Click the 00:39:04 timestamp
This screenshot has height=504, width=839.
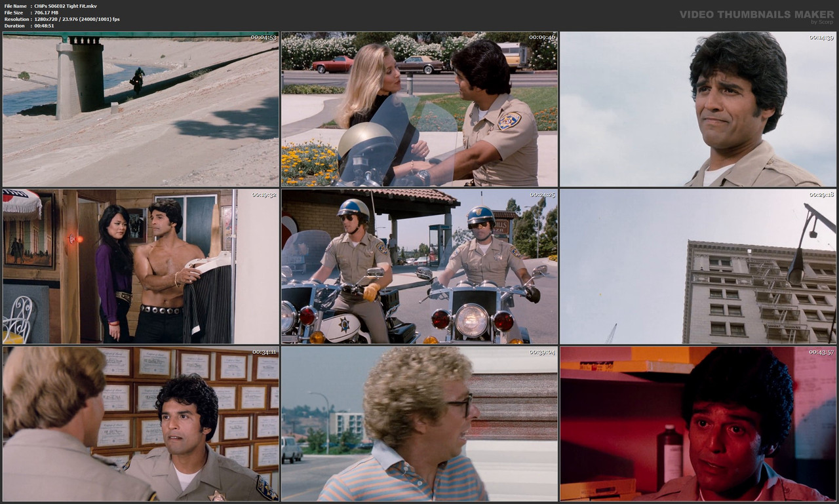[x=542, y=352]
